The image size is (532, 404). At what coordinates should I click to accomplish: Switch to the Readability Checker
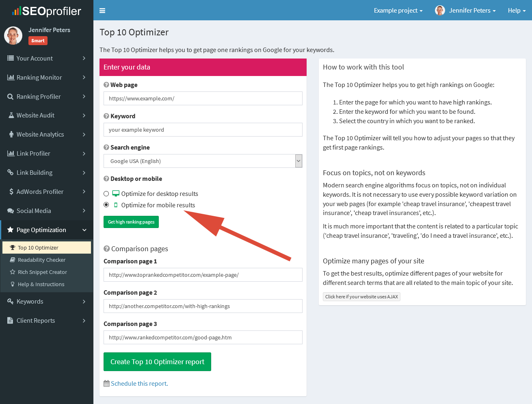(42, 259)
